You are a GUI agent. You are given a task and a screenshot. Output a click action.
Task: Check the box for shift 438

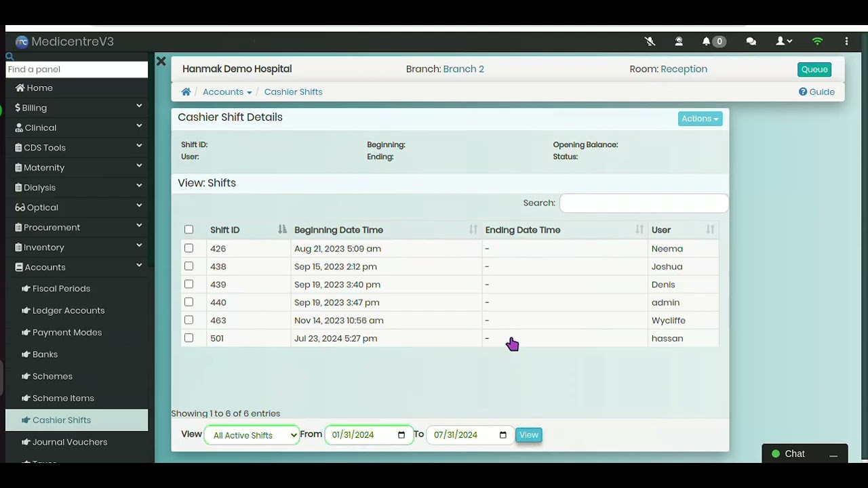click(x=189, y=266)
